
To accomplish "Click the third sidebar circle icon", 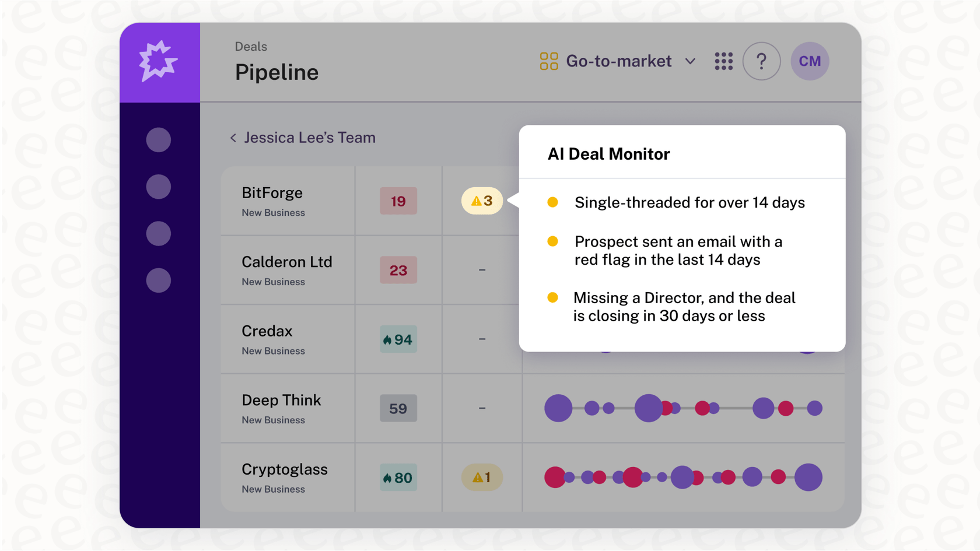I will click(159, 233).
